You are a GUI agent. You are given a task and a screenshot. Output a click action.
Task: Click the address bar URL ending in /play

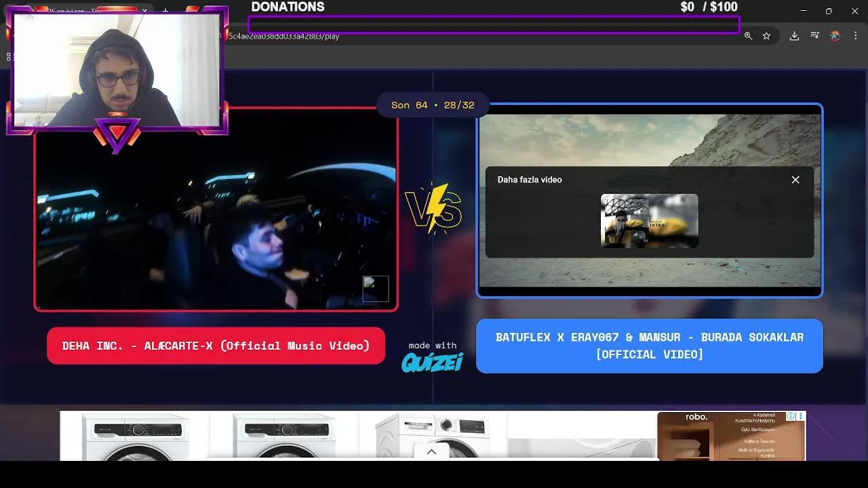coord(285,36)
